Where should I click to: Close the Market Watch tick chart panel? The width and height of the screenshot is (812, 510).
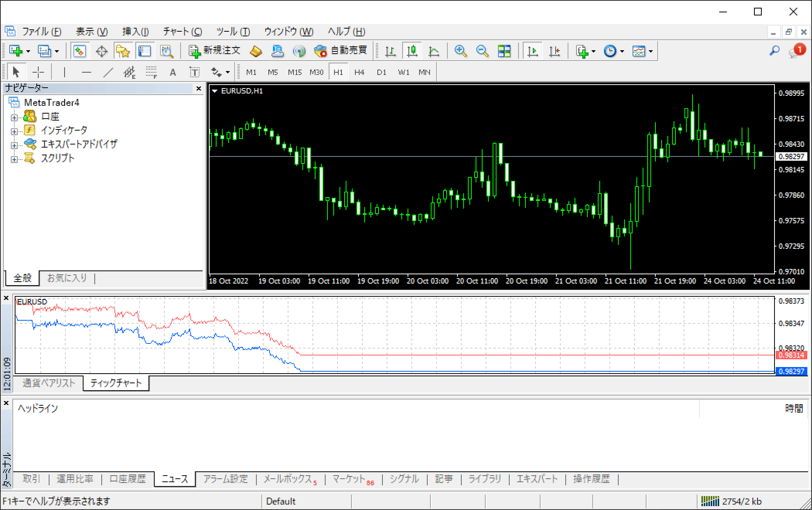click(x=6, y=298)
